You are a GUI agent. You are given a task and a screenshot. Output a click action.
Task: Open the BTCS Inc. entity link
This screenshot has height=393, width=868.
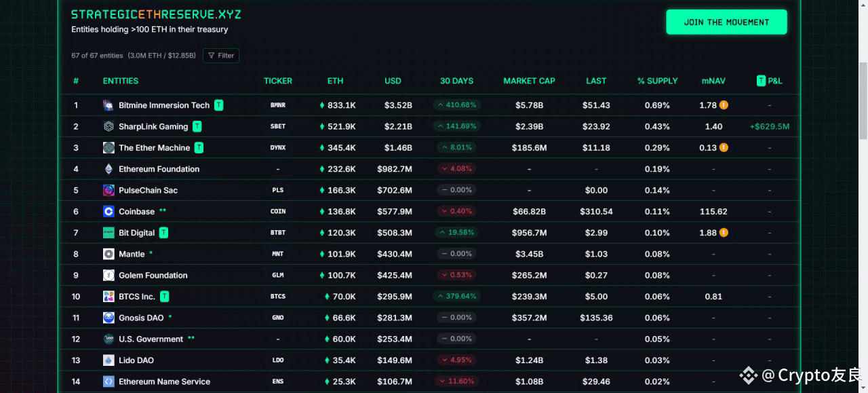[137, 297]
